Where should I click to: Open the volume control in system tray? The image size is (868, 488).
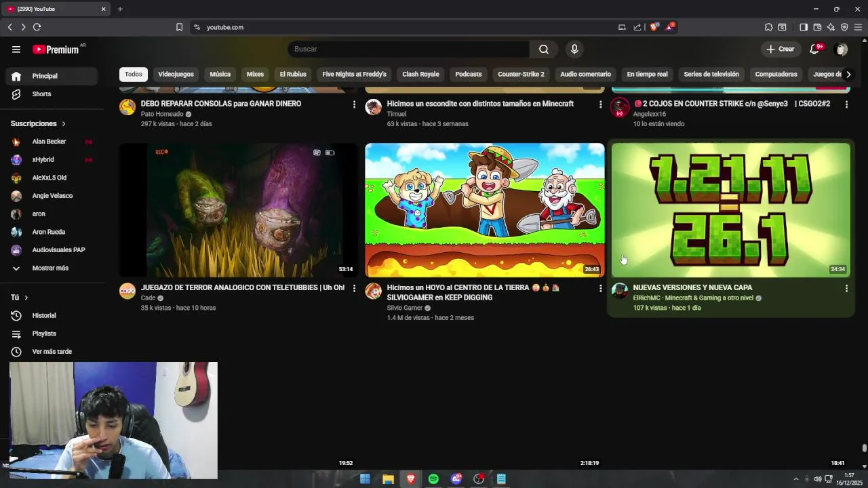click(x=817, y=479)
